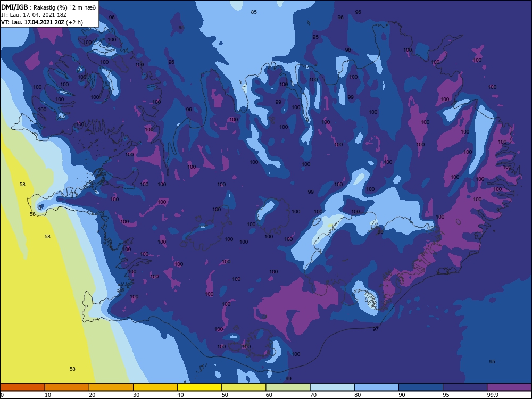This screenshot has width=532, height=399.
Task: Click the amber 20-30 legend swatch
Action: click(x=111, y=387)
